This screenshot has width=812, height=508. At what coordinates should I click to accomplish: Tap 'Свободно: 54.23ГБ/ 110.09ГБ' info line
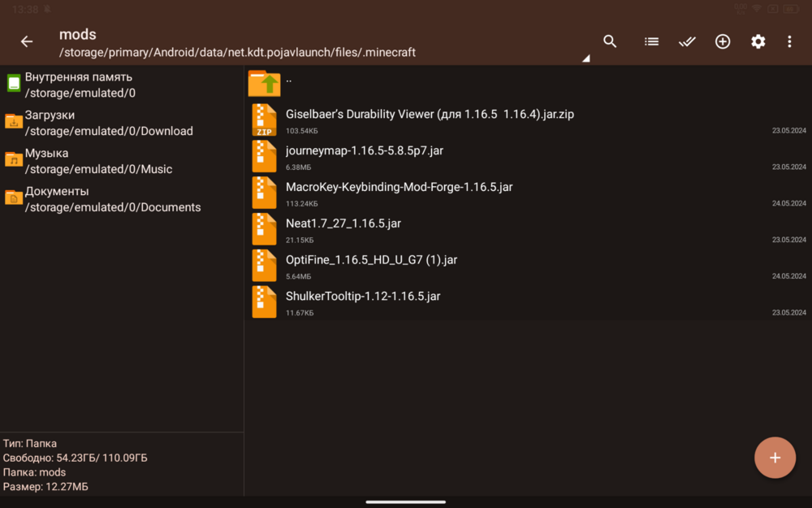coord(75,458)
